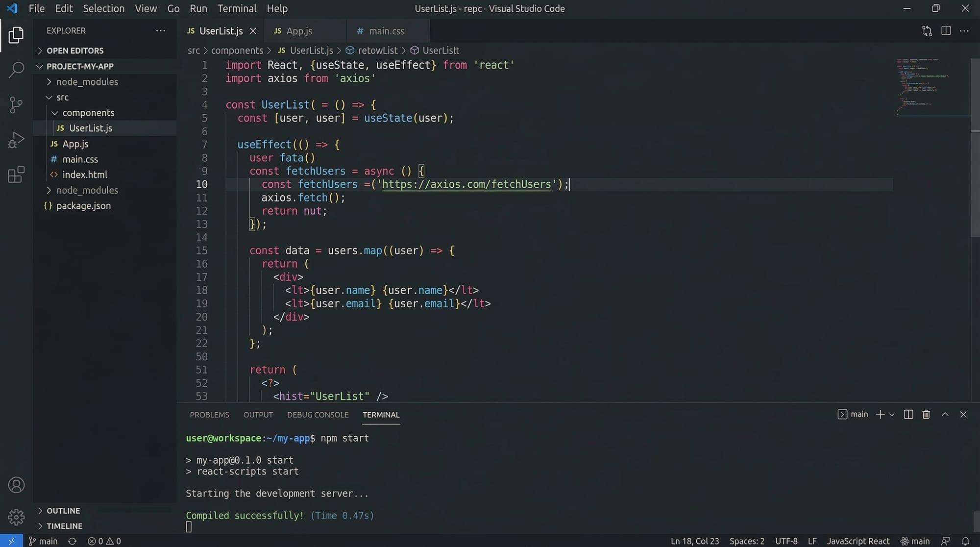980x547 pixels.
Task: Switch to the PROBLEMS panel tab
Action: click(x=209, y=415)
